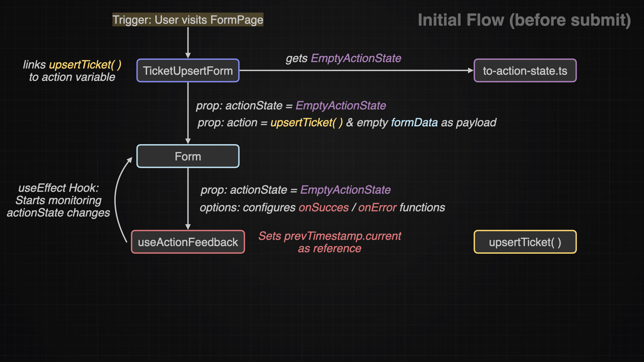Click arrowhead entering top of useActionFeedback
The image size is (644, 362).
click(x=188, y=227)
